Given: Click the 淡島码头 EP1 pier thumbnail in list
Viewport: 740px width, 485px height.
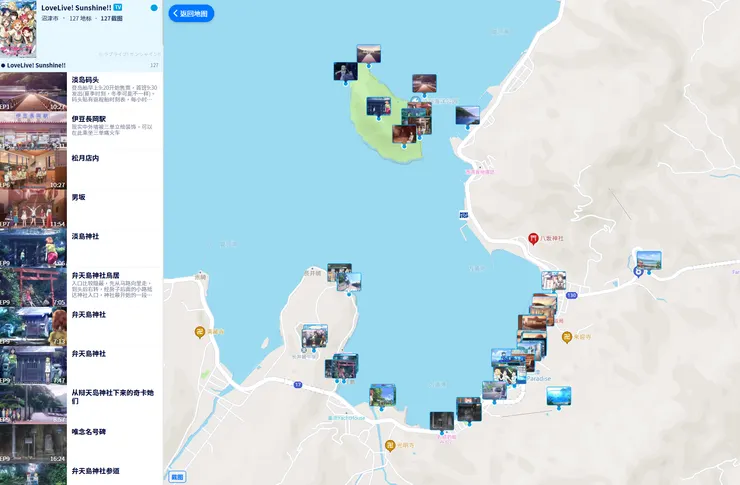Looking at the screenshot, I should pyautogui.click(x=33, y=92).
